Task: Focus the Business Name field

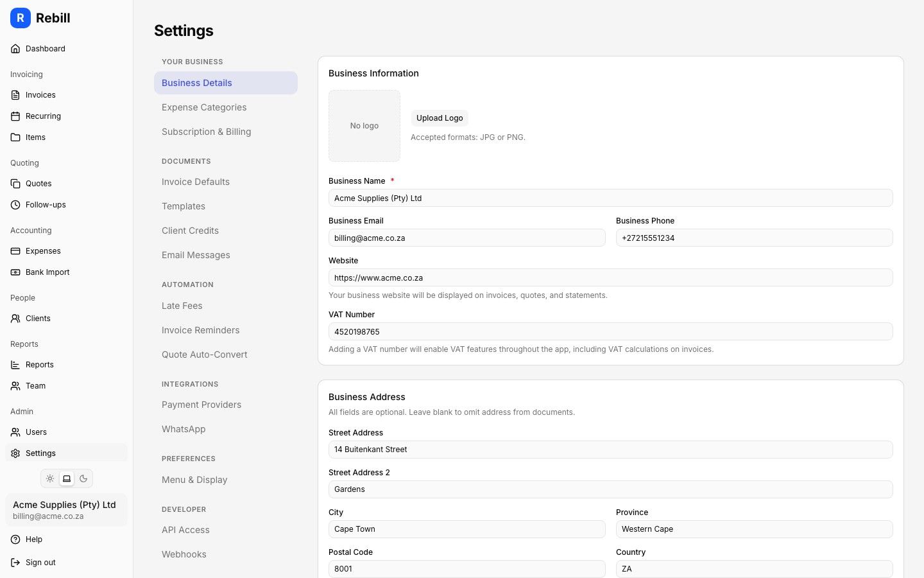Action: click(611, 198)
